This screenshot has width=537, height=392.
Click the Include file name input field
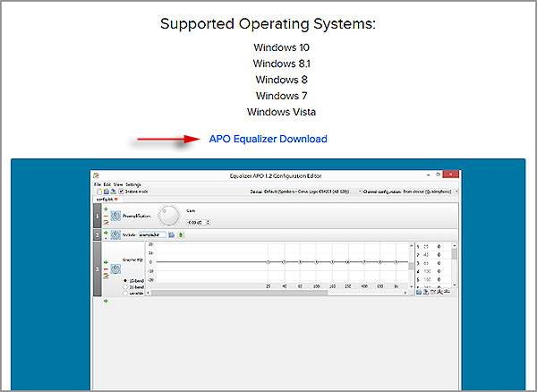(152, 234)
